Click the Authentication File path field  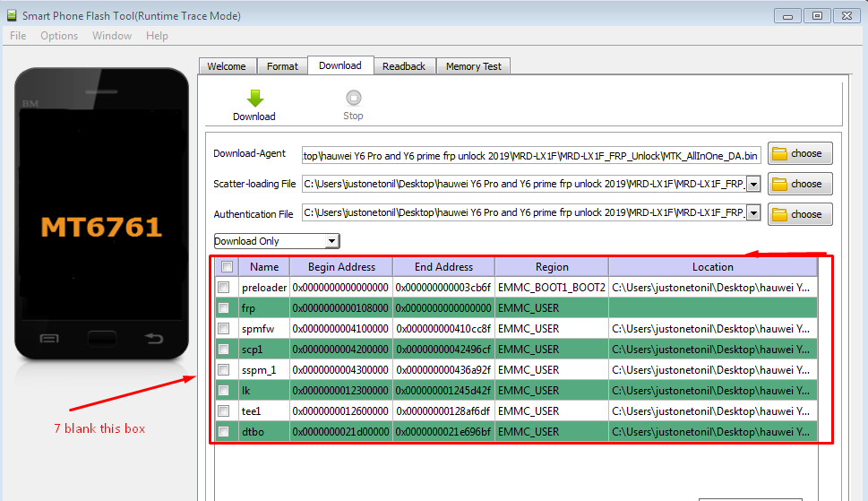pos(524,212)
